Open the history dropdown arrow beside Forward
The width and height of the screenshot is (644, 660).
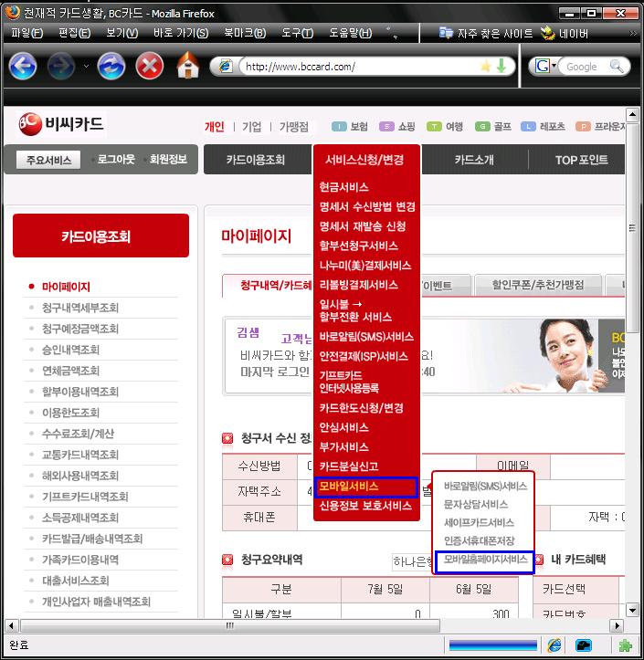coord(86,66)
